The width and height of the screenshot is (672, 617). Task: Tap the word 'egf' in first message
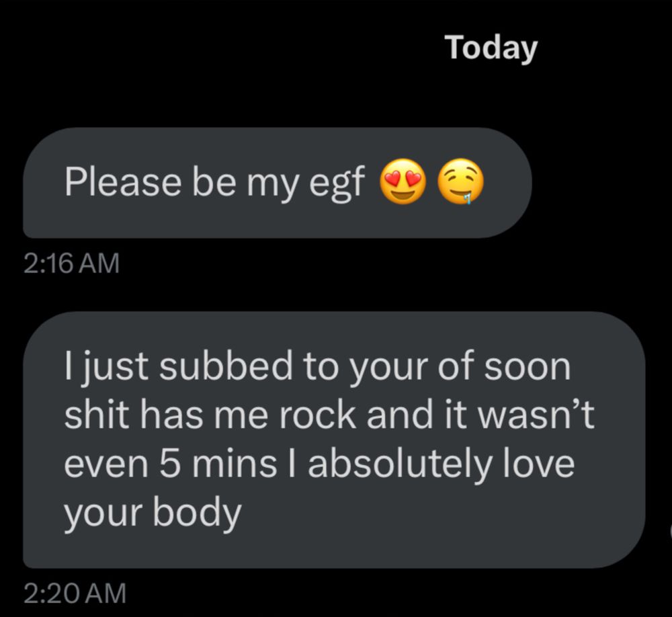click(337, 184)
